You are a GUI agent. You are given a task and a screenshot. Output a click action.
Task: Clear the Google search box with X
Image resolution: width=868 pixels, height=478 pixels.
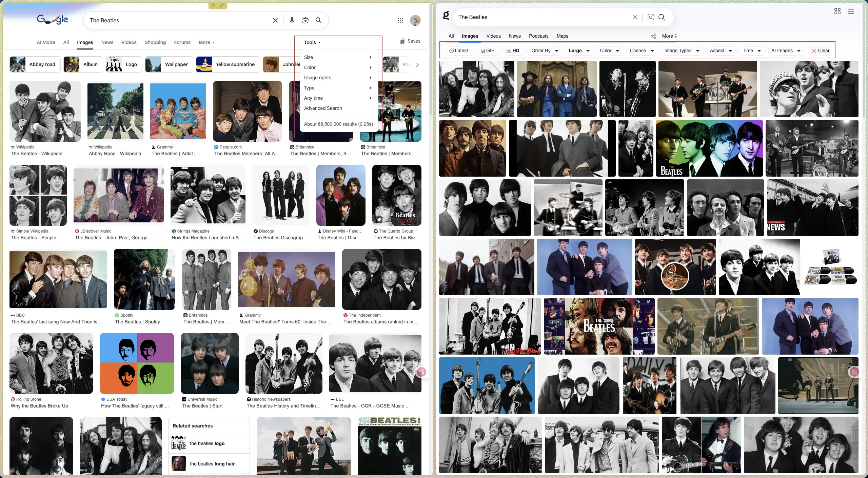275,20
